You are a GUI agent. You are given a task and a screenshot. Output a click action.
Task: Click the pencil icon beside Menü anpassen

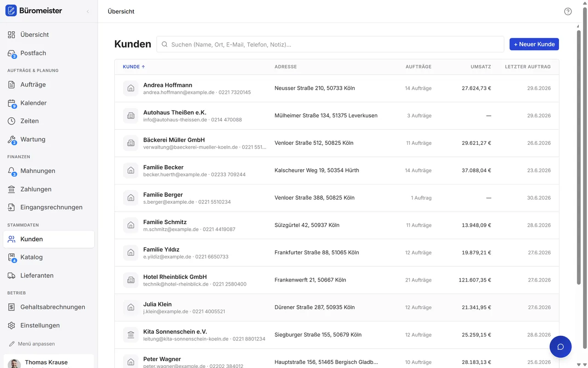[x=12, y=344]
